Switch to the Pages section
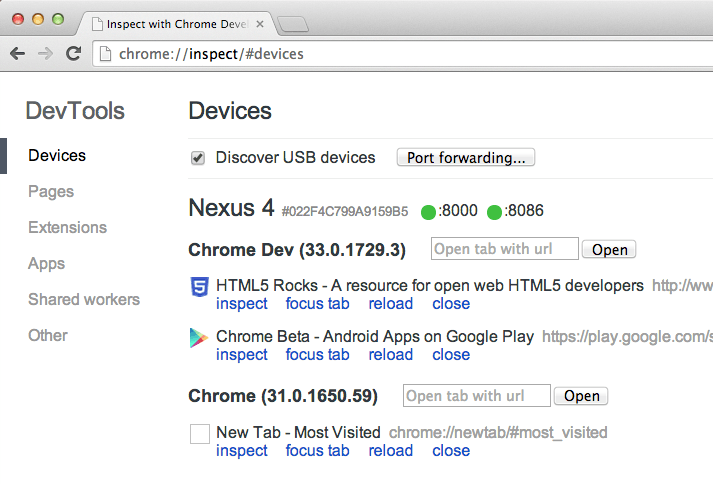Viewport: 713px width, 484px height. tap(51, 192)
